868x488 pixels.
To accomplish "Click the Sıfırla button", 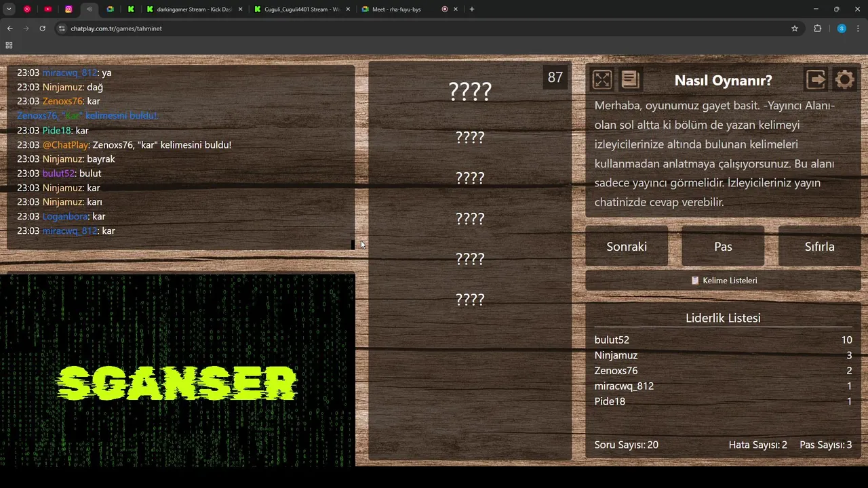I will point(819,246).
